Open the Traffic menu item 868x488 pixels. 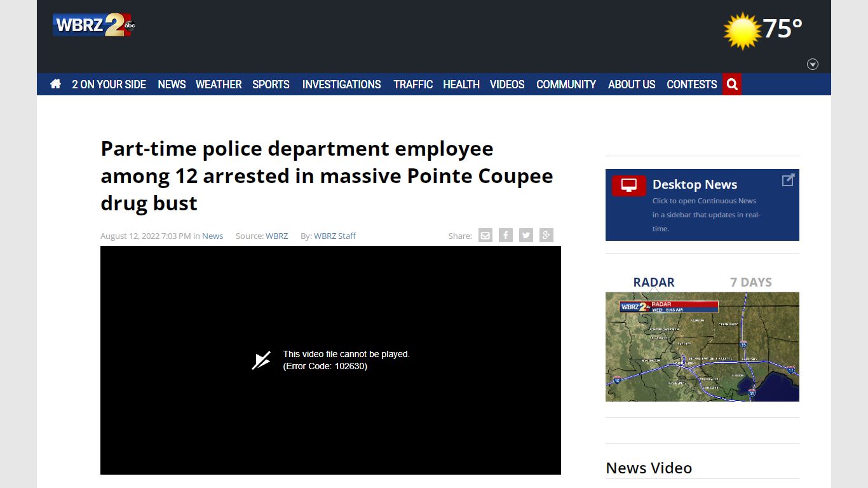413,84
